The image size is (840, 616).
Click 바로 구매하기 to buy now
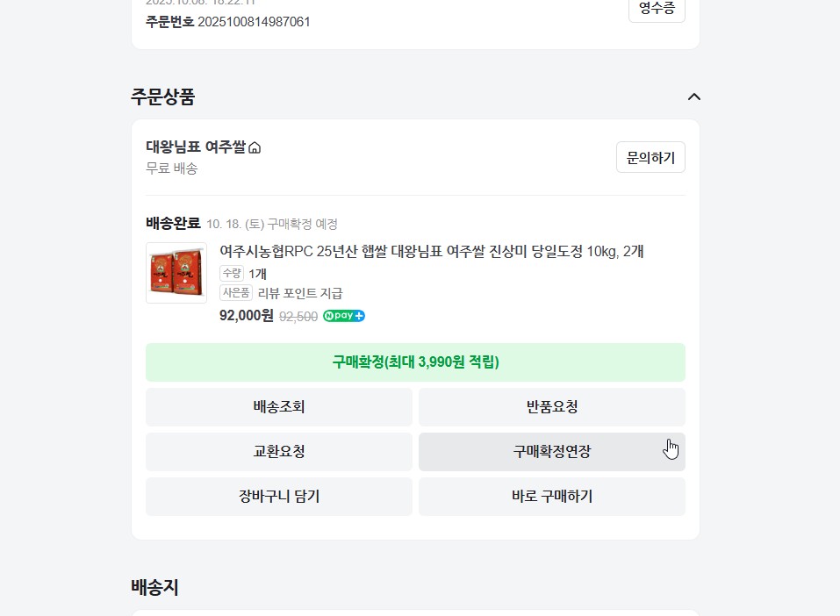[551, 497]
